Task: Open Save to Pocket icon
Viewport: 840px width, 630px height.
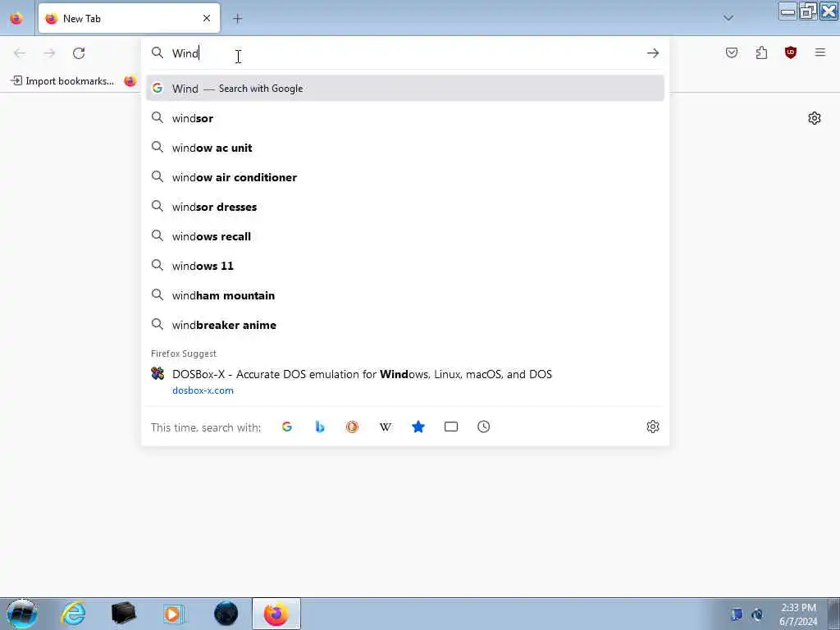Action: coord(732,52)
